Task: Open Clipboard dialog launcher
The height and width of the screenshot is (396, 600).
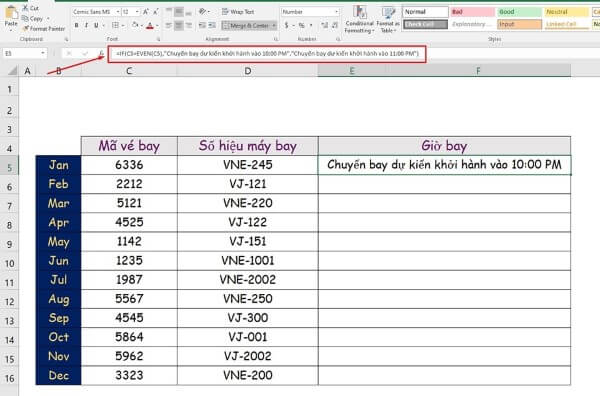Action: pyautogui.click(x=66, y=39)
